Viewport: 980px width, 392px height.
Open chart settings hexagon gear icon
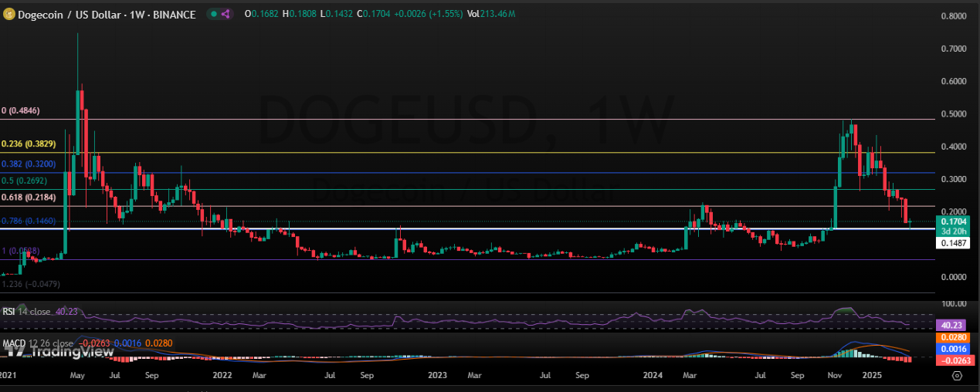957,375
